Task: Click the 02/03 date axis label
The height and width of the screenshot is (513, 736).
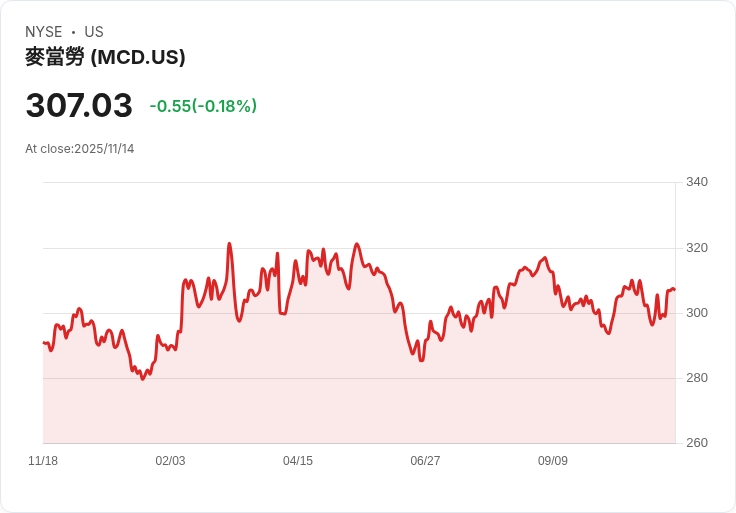Action: pyautogui.click(x=170, y=461)
